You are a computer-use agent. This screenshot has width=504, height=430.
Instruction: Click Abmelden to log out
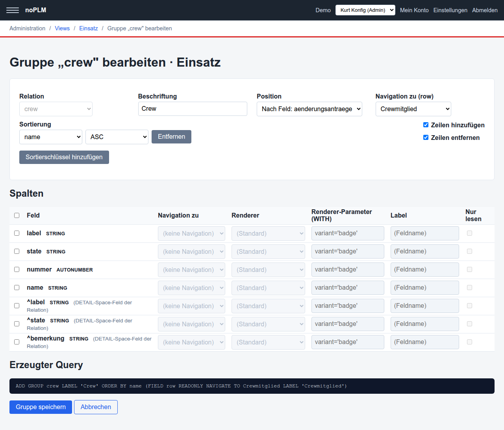[x=485, y=10]
